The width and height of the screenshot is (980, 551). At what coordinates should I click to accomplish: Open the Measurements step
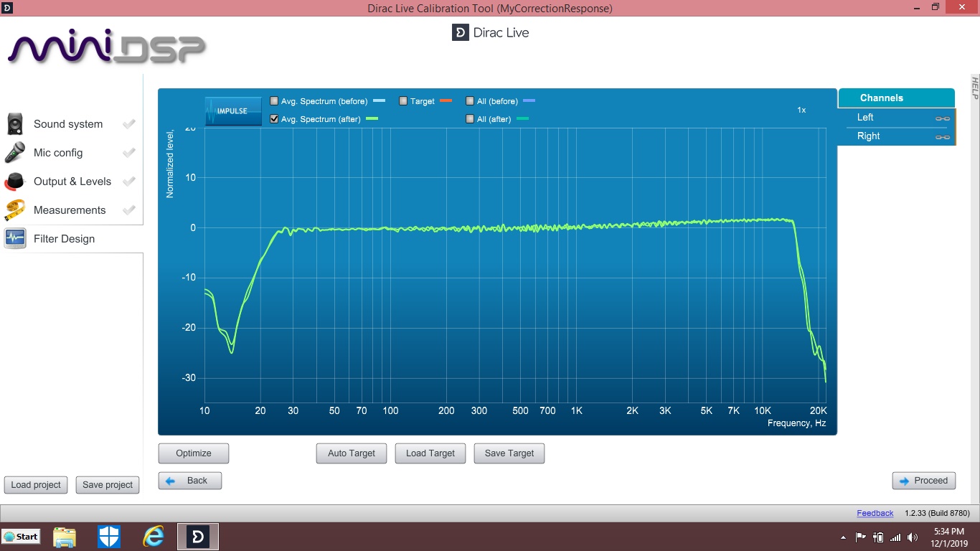pos(71,210)
